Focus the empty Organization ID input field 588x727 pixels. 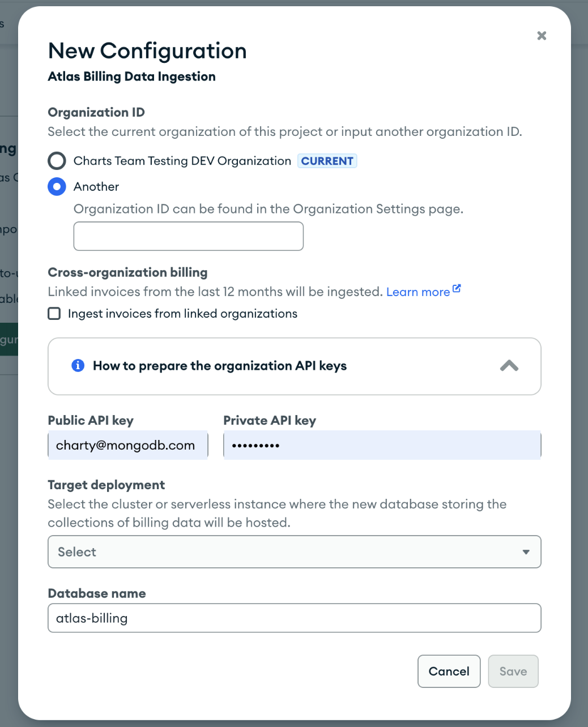point(189,236)
